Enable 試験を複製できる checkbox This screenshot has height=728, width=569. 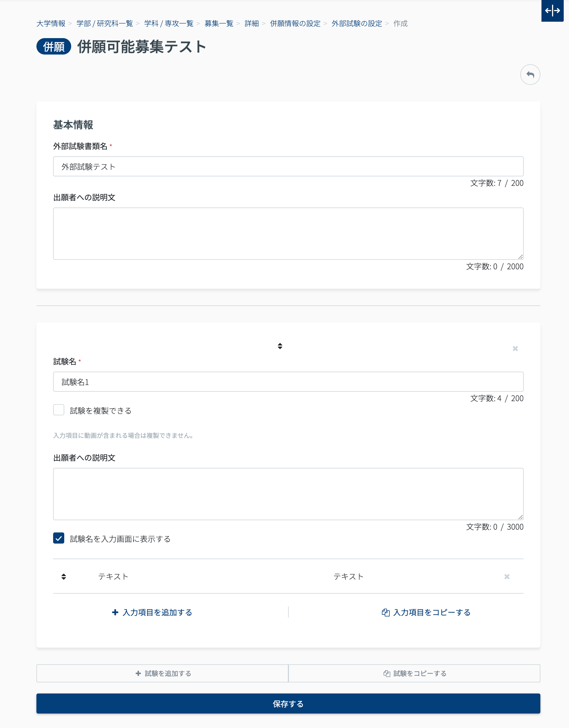59,410
